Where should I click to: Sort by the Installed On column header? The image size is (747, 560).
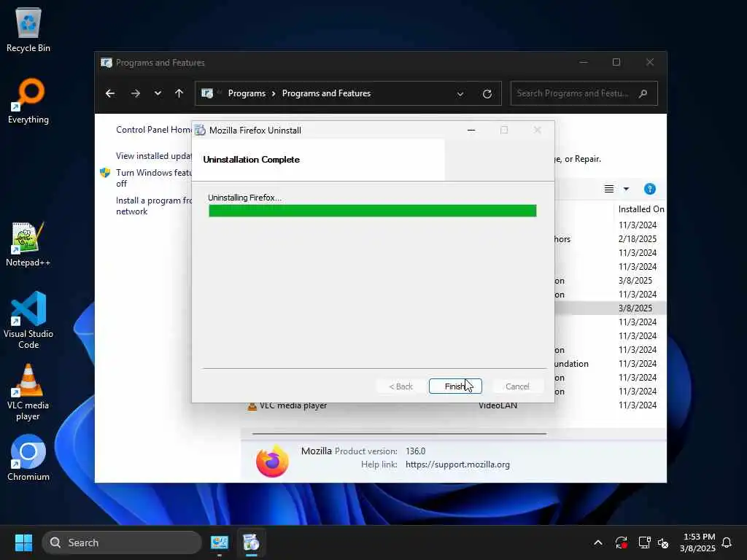click(640, 209)
